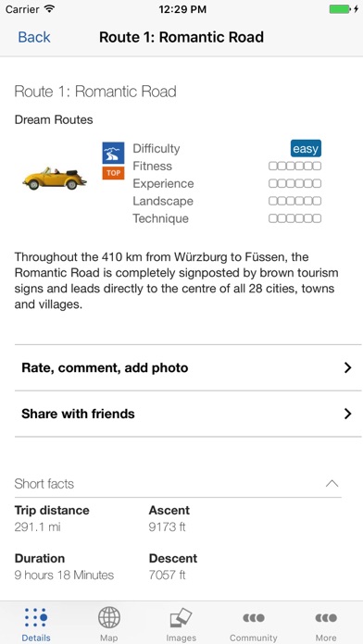Open the Map tab globe icon
The height and width of the screenshot is (644, 363).
pyautogui.click(x=109, y=617)
